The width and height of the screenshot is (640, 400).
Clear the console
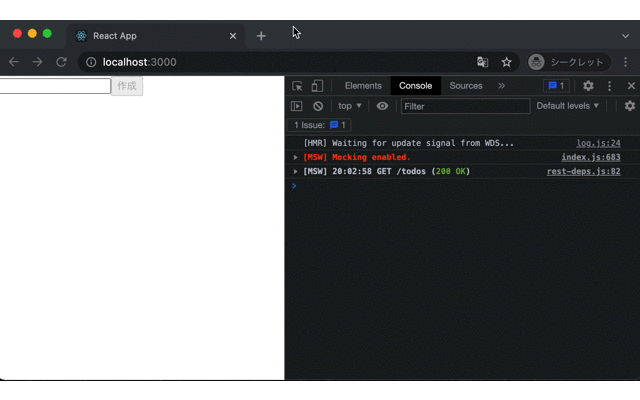click(318, 106)
